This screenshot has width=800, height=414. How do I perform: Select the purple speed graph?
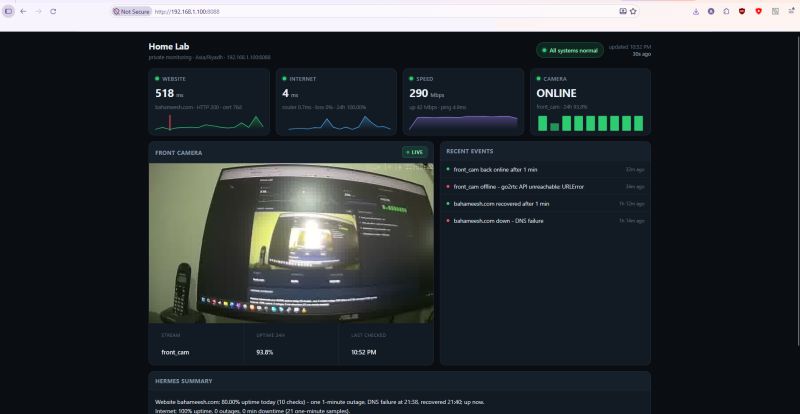(463, 123)
